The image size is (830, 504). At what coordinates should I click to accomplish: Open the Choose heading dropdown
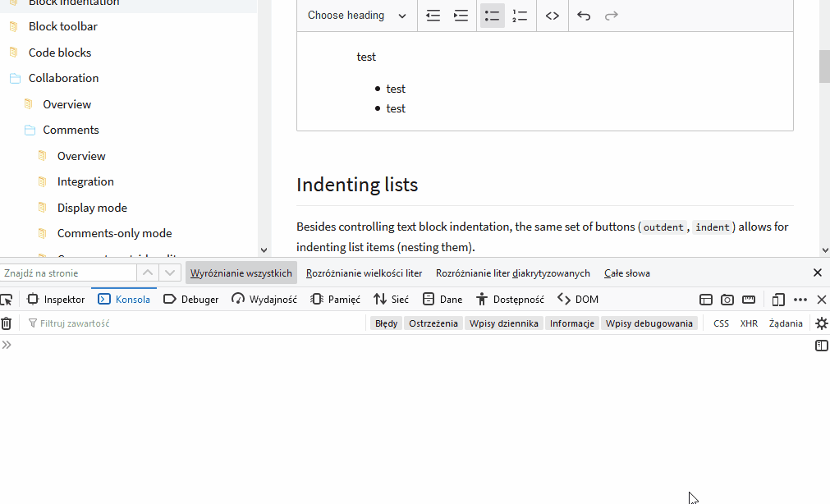[357, 16]
